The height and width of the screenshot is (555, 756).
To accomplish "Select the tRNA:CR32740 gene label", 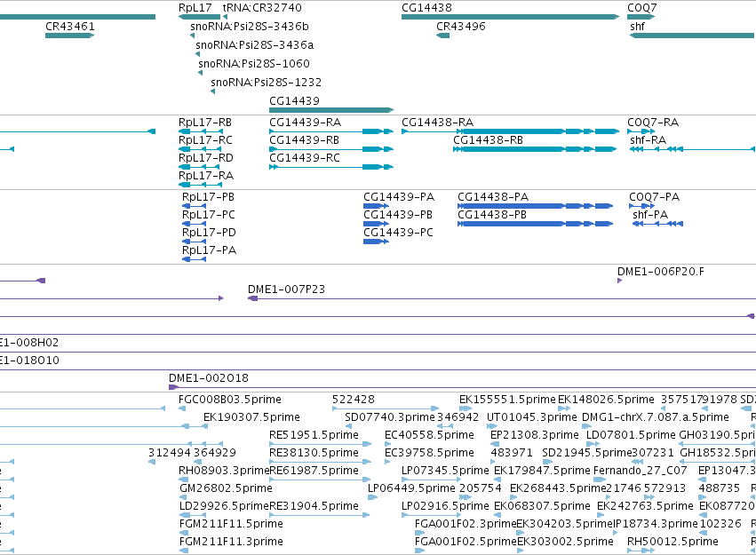I will coord(262,8).
